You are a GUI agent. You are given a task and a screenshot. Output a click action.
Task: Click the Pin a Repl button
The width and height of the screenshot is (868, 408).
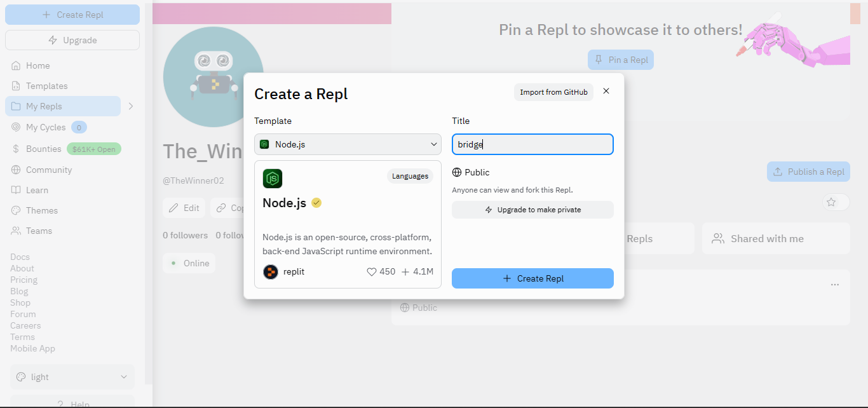point(621,60)
